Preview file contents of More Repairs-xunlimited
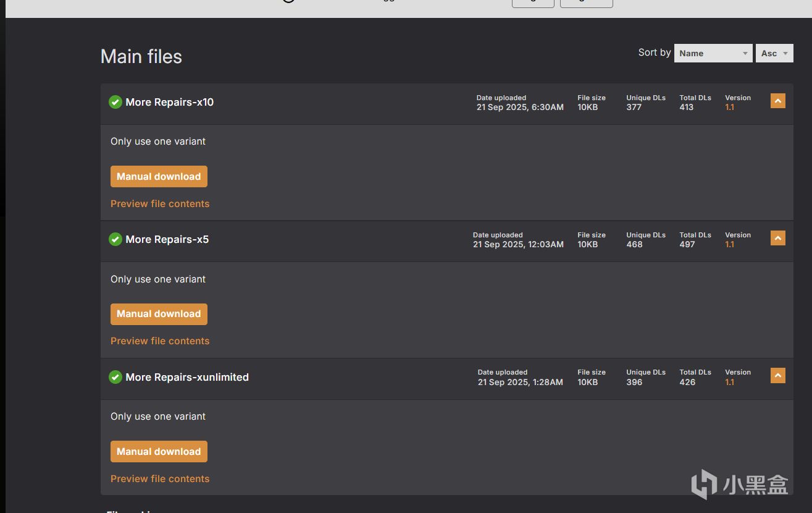Screen dimensions: 812x513 (160, 479)
